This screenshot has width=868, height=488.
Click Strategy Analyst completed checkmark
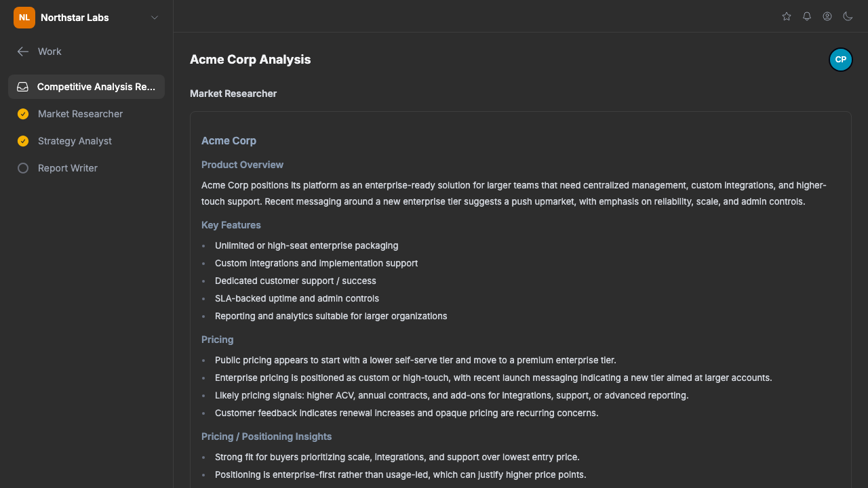(x=23, y=141)
